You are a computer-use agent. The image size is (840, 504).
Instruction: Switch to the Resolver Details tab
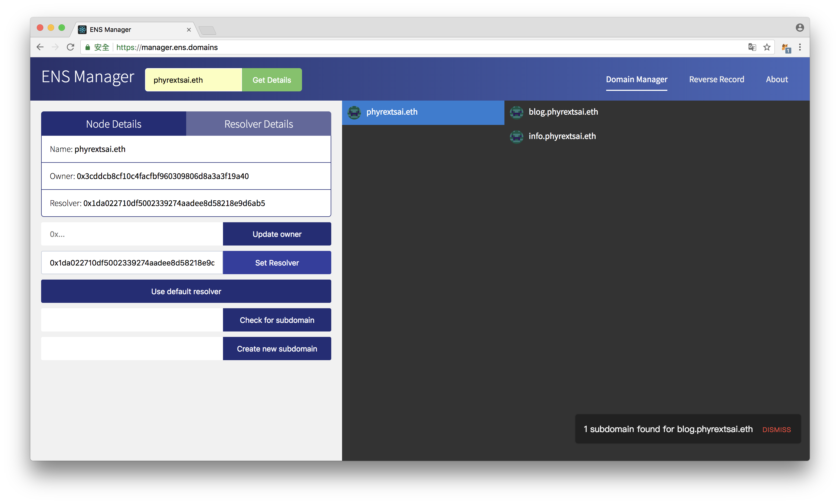tap(258, 124)
